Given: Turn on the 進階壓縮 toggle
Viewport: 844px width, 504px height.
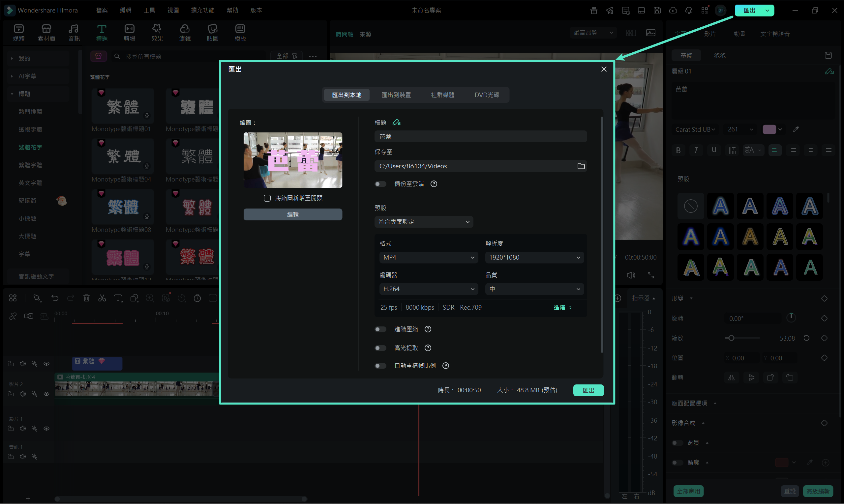Looking at the screenshot, I should coord(380,329).
